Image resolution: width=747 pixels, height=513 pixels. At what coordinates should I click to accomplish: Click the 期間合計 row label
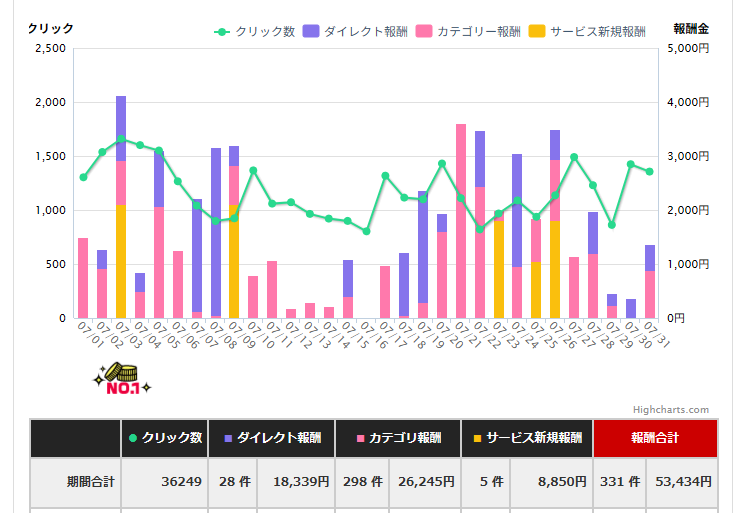[x=75, y=481]
